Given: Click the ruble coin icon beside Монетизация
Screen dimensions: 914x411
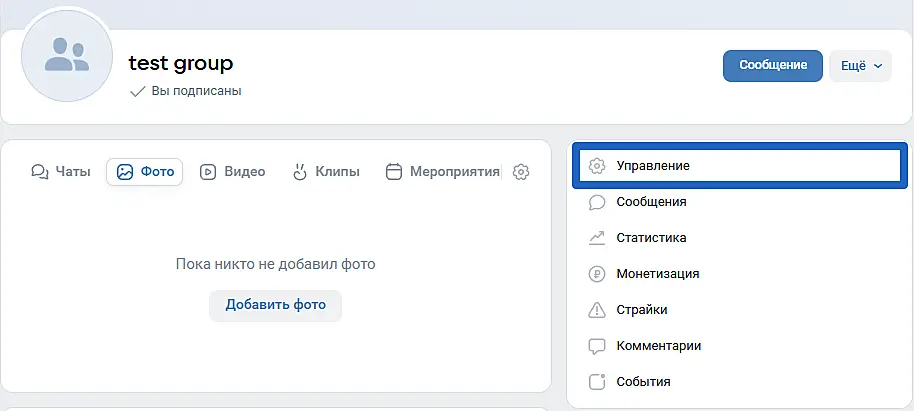Looking at the screenshot, I should pos(597,274).
